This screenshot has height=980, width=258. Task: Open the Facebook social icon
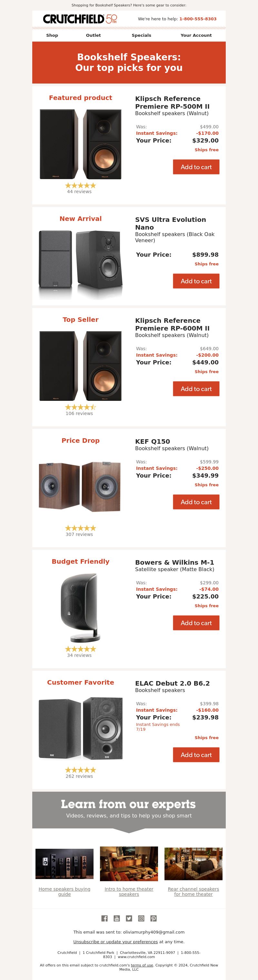click(104, 918)
